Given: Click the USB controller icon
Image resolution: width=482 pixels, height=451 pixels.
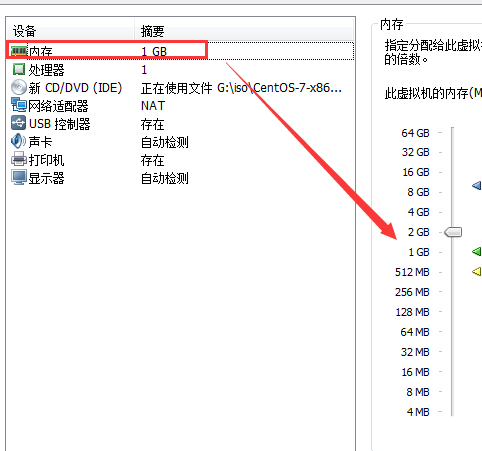Looking at the screenshot, I should 18,123.
